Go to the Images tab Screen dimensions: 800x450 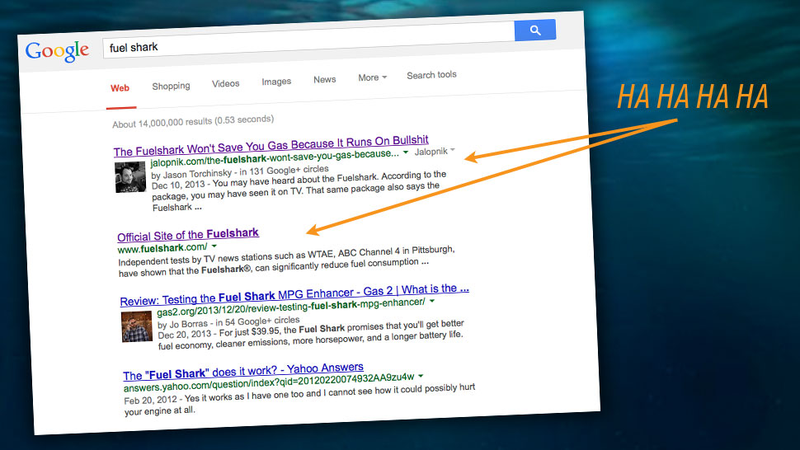pyautogui.click(x=276, y=81)
